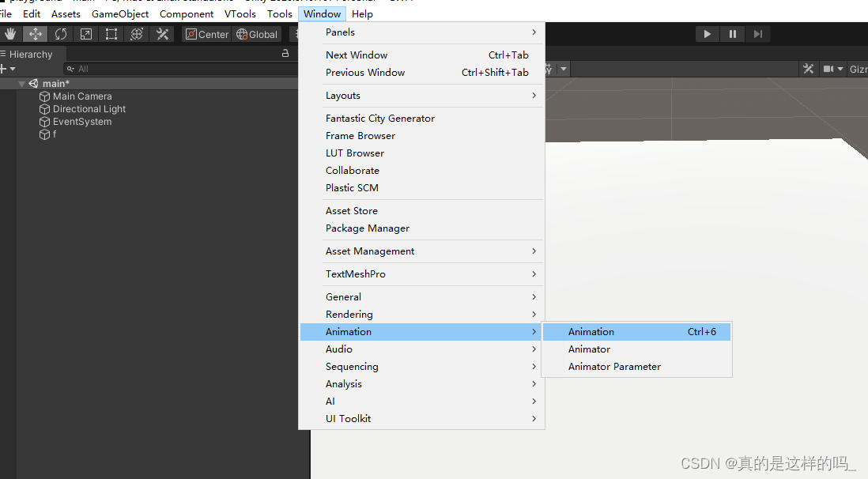
Task: Open Fantastic City Generator
Action: point(422,119)
